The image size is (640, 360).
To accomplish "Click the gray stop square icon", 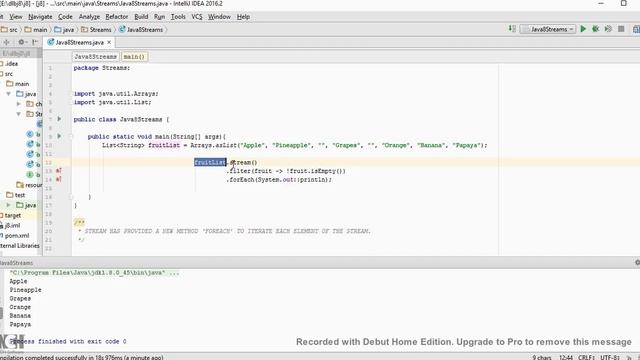I will coord(621,29).
